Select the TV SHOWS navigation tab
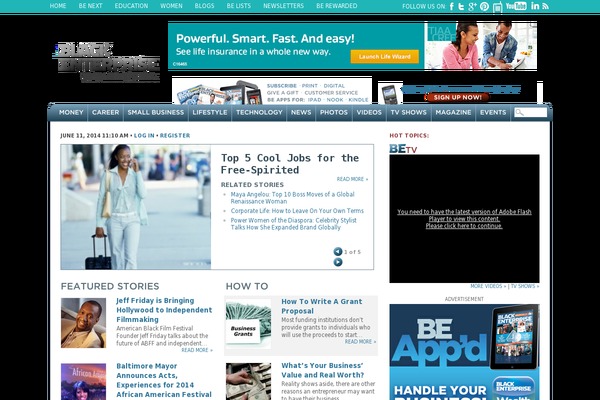The image size is (600, 400). pyautogui.click(x=408, y=112)
